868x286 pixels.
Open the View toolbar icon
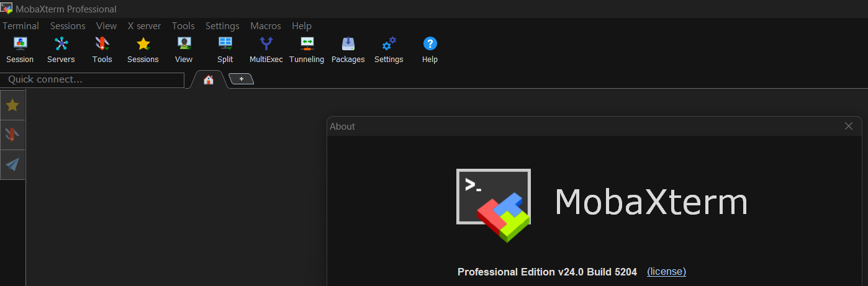click(x=184, y=50)
